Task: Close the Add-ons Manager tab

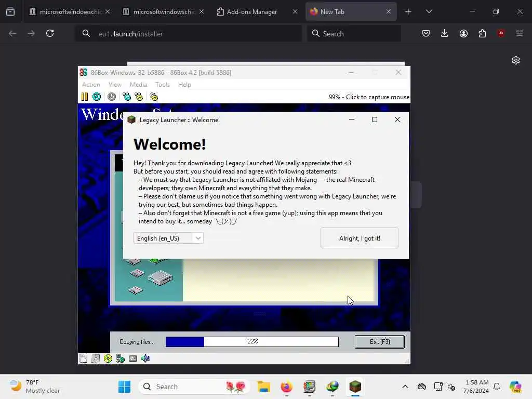Action: point(295,11)
